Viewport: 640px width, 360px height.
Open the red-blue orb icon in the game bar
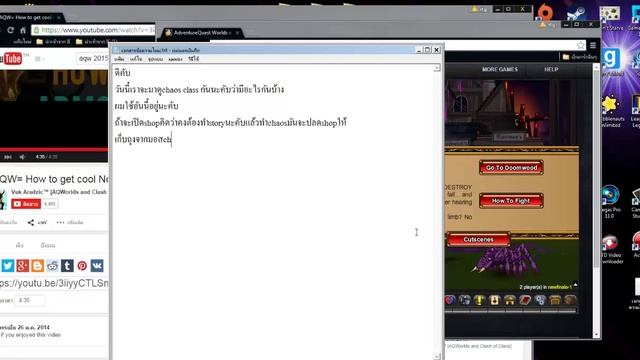pyautogui.click(x=450, y=300)
